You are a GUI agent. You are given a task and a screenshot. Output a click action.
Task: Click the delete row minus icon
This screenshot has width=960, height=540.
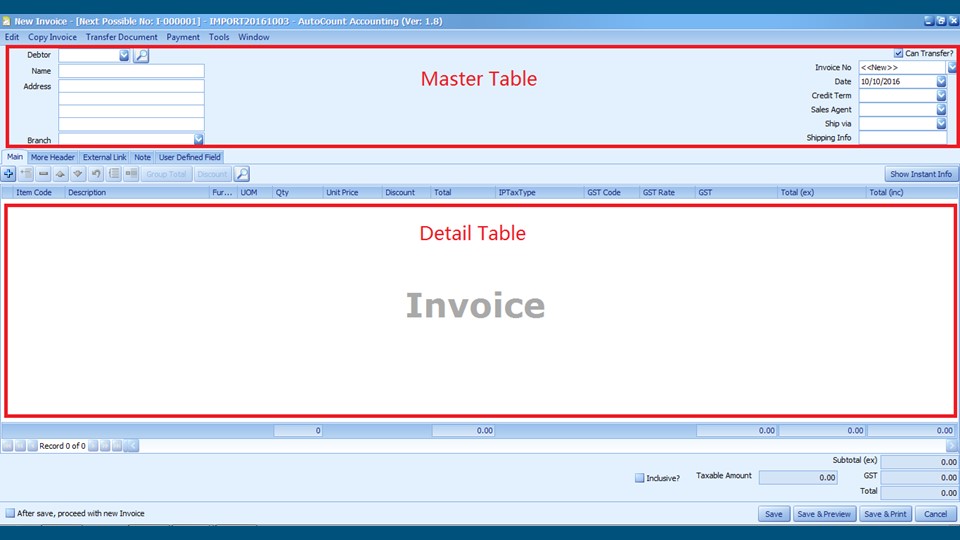pyautogui.click(x=44, y=174)
